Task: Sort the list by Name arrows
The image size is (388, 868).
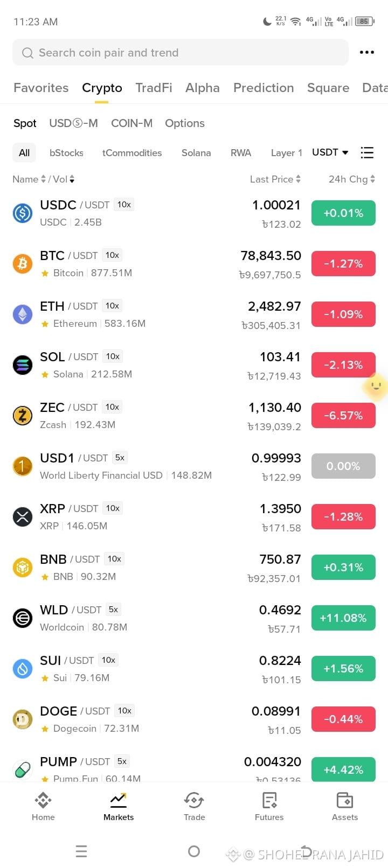Action: (44, 179)
